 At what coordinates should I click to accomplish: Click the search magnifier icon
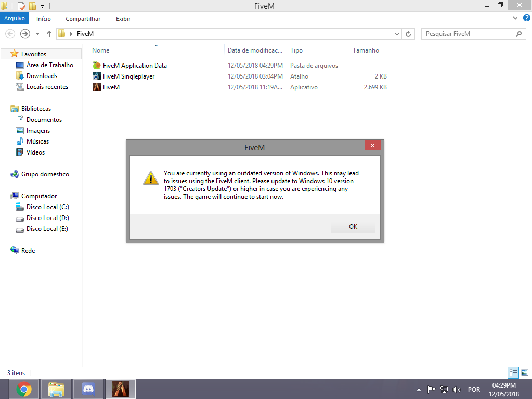click(519, 34)
